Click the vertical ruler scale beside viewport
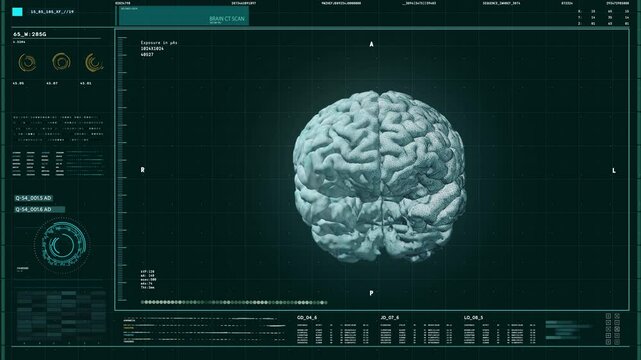The image size is (641, 360). tap(122, 168)
